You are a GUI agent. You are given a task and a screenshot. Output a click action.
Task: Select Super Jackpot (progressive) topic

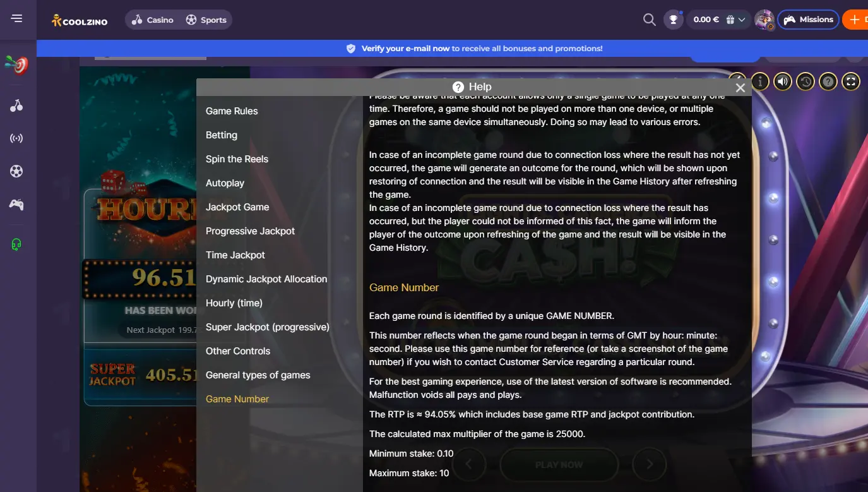tap(268, 327)
